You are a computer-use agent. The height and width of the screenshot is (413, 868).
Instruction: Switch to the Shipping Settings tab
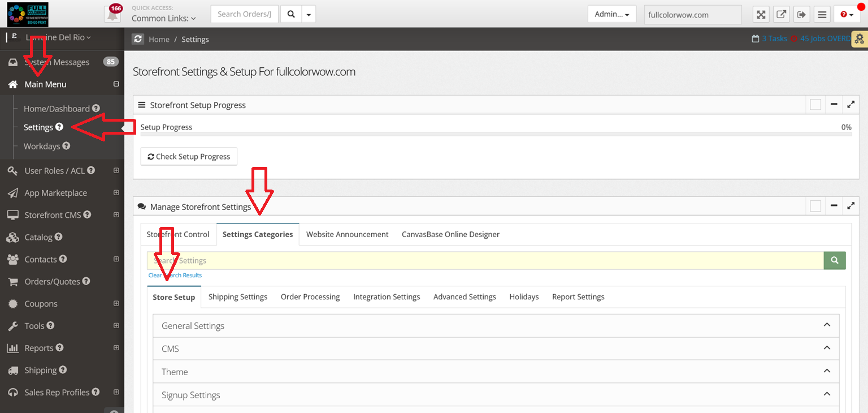pyautogui.click(x=237, y=296)
